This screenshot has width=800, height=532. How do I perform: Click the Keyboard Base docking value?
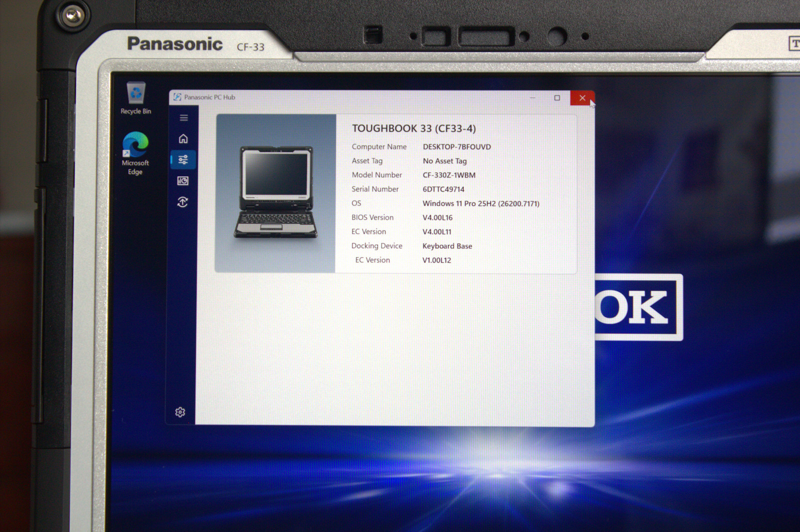tap(447, 246)
